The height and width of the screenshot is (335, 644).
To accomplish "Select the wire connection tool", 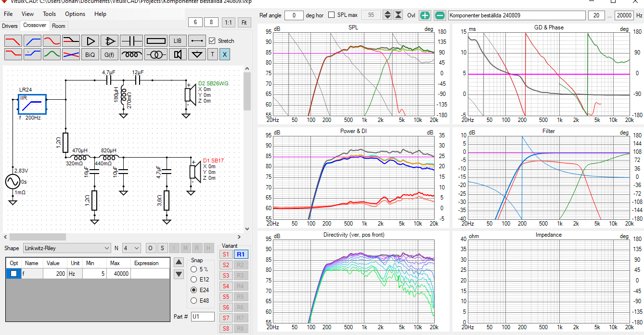I will point(197,40).
